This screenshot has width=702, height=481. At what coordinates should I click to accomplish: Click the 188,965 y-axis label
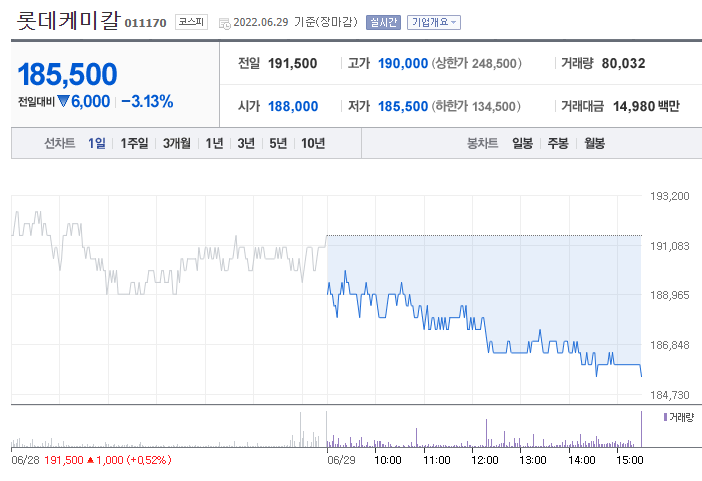pos(669,296)
